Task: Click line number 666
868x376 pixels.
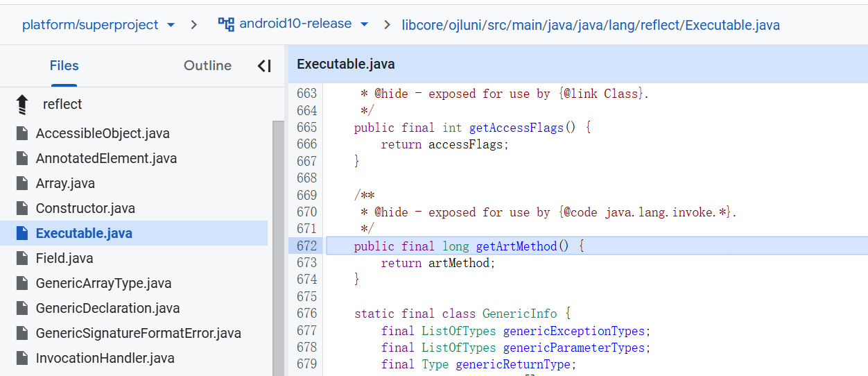Action: tap(306, 144)
